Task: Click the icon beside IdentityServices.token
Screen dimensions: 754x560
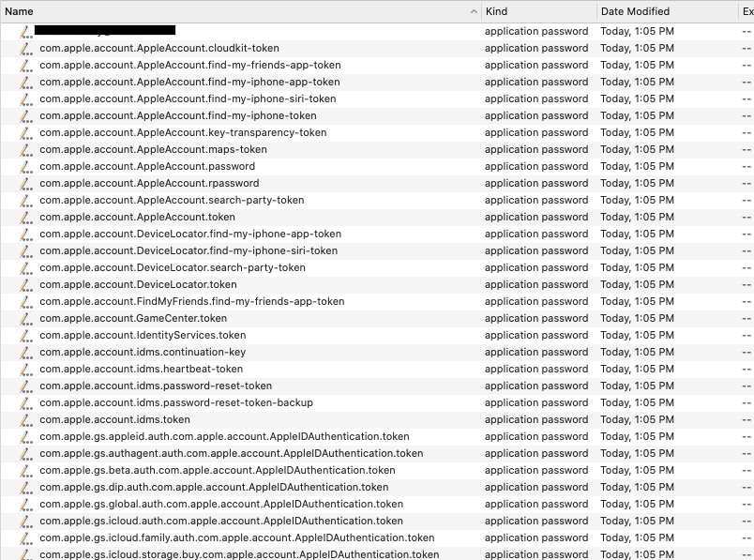Action: point(26,335)
